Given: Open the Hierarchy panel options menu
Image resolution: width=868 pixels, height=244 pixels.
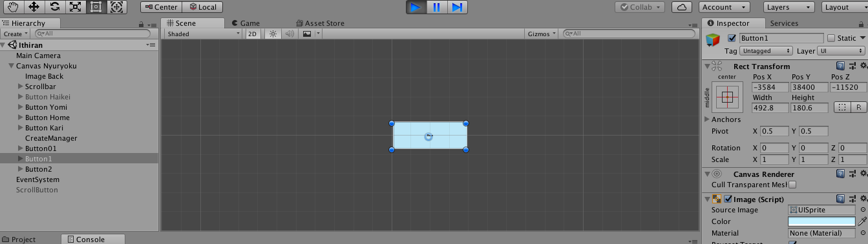Looking at the screenshot, I should coord(152,24).
